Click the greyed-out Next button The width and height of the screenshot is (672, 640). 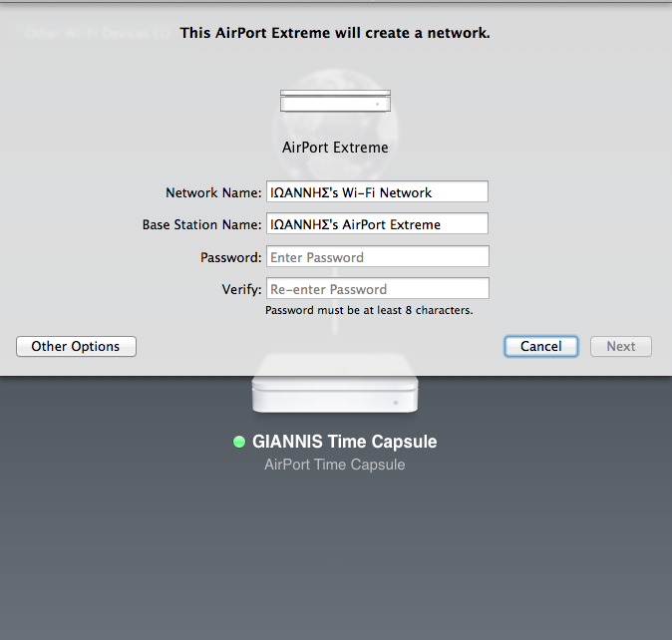(x=621, y=346)
